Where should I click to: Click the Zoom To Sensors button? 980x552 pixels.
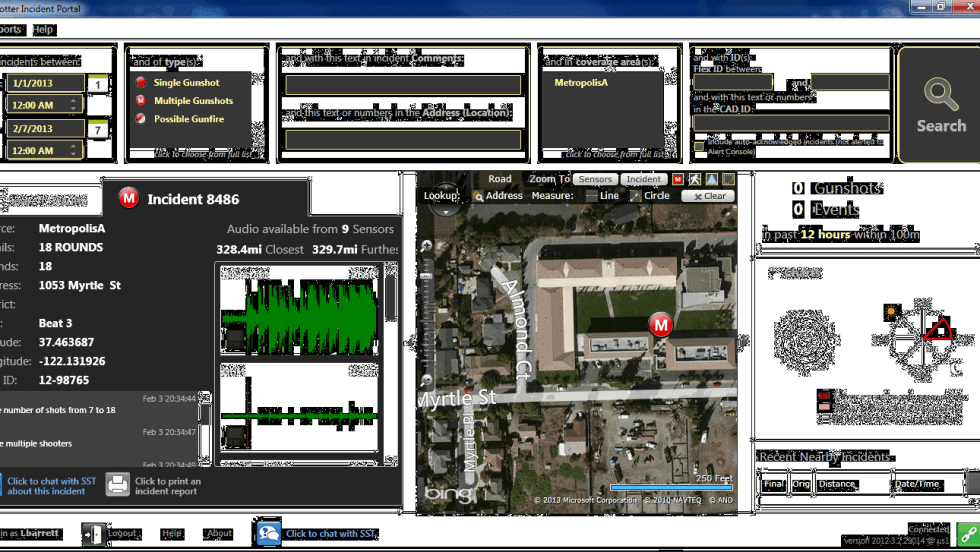595,179
